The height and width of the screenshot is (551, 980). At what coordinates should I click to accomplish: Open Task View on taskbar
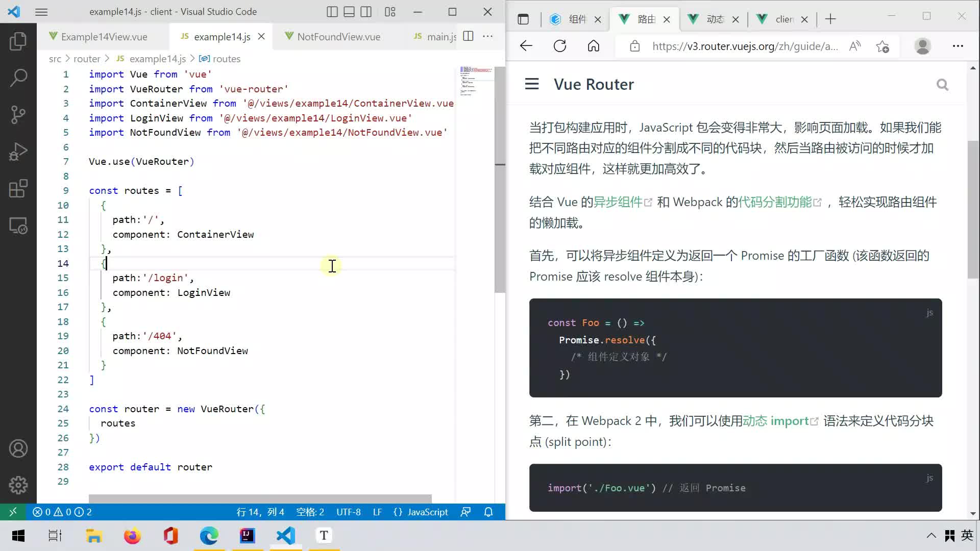coord(55,536)
